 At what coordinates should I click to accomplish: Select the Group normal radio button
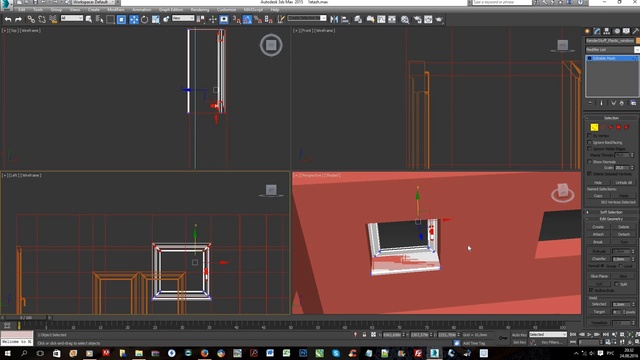click(602, 266)
